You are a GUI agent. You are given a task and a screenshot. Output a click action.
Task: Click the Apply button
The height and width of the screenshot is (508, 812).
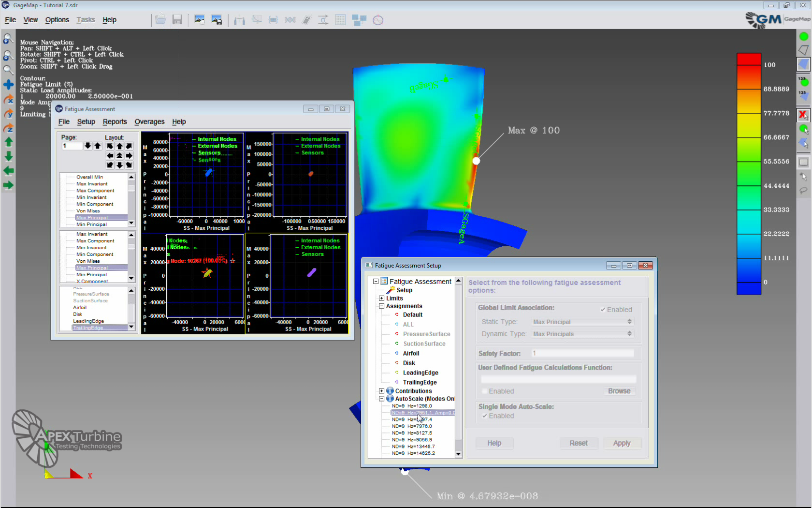point(622,443)
